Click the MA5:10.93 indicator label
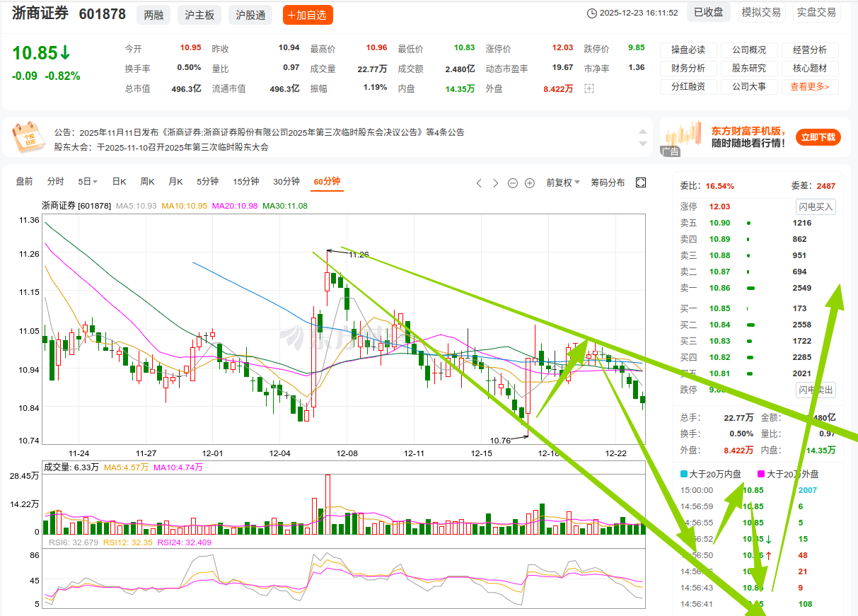This screenshot has height=616, width=858. pos(137,206)
